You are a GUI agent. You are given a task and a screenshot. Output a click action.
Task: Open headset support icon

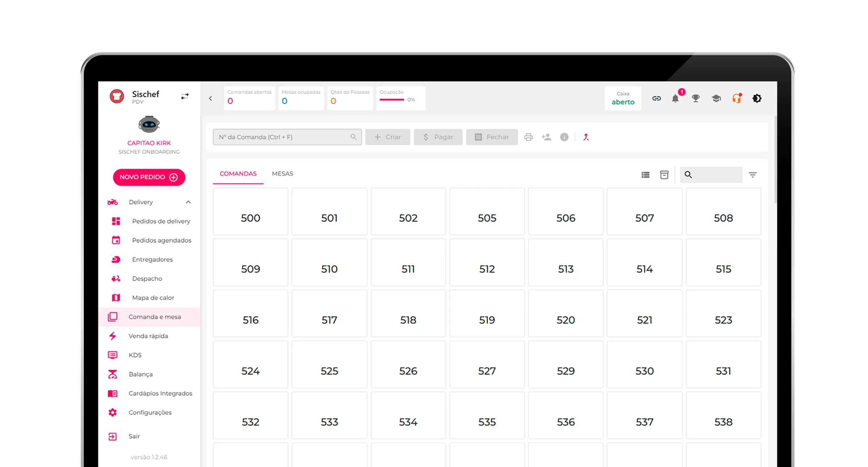coord(737,98)
